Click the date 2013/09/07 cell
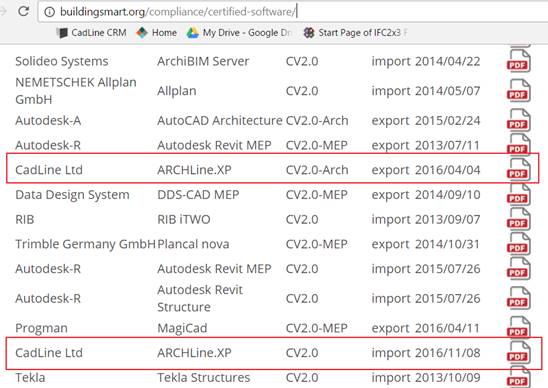The image size is (548, 388). tap(448, 220)
